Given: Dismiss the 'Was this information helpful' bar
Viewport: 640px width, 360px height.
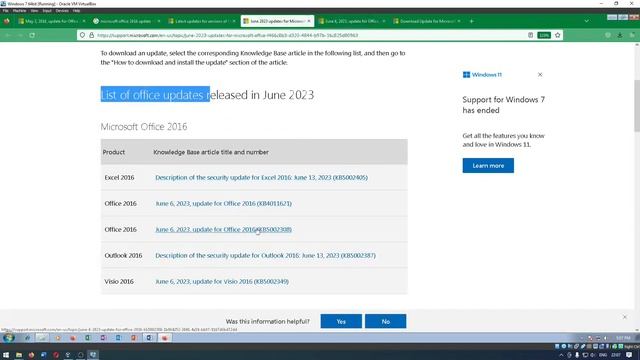Looking at the screenshot, I should click(624, 317).
